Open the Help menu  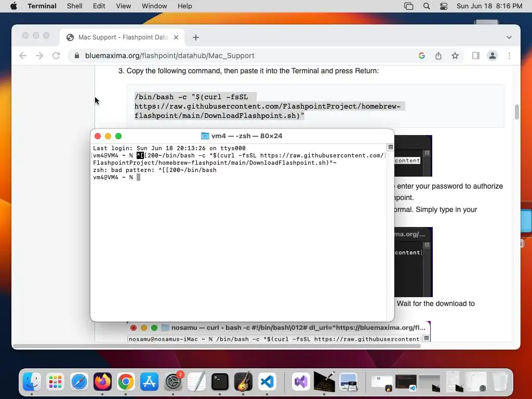tap(185, 6)
